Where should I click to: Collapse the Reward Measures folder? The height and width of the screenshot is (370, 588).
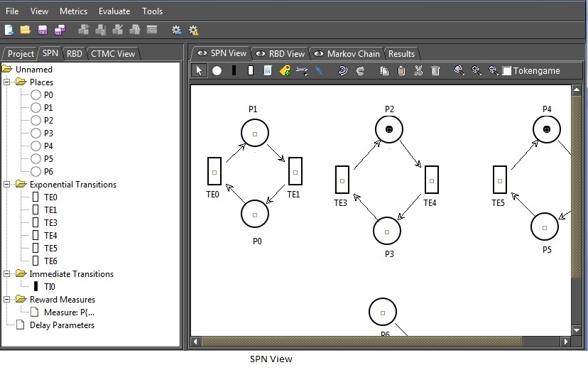tap(8, 300)
